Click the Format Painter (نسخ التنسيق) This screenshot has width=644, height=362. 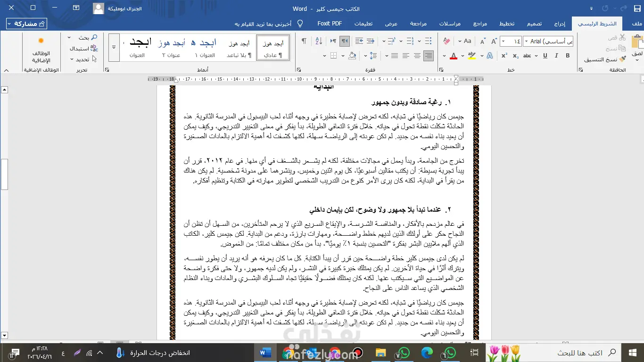[x=605, y=59]
